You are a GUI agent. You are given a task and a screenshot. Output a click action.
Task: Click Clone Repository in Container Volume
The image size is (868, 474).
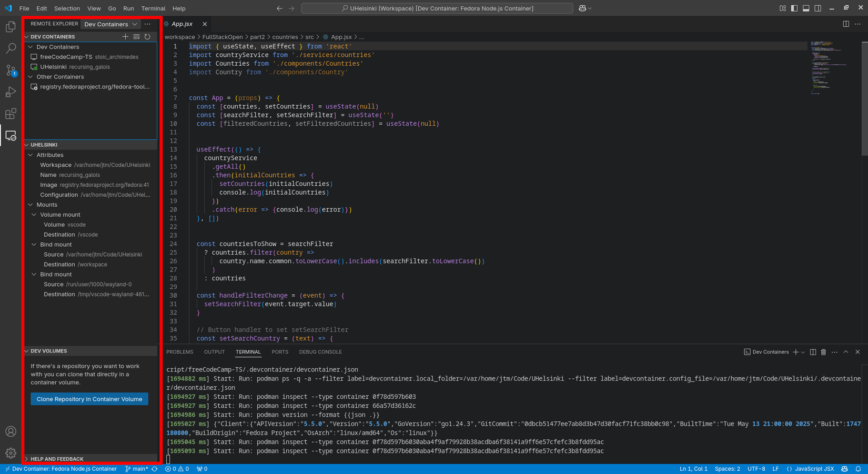[x=89, y=399]
